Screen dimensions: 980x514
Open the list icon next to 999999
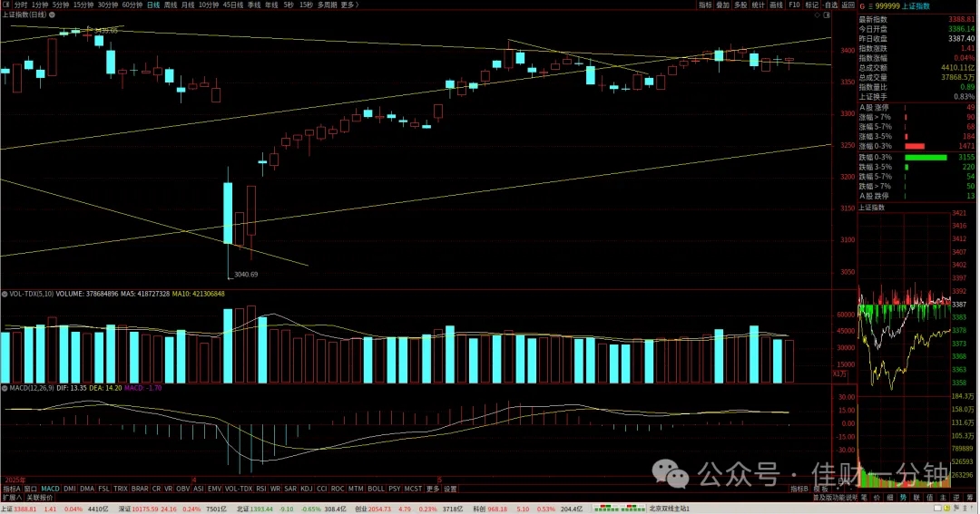coord(870,5)
